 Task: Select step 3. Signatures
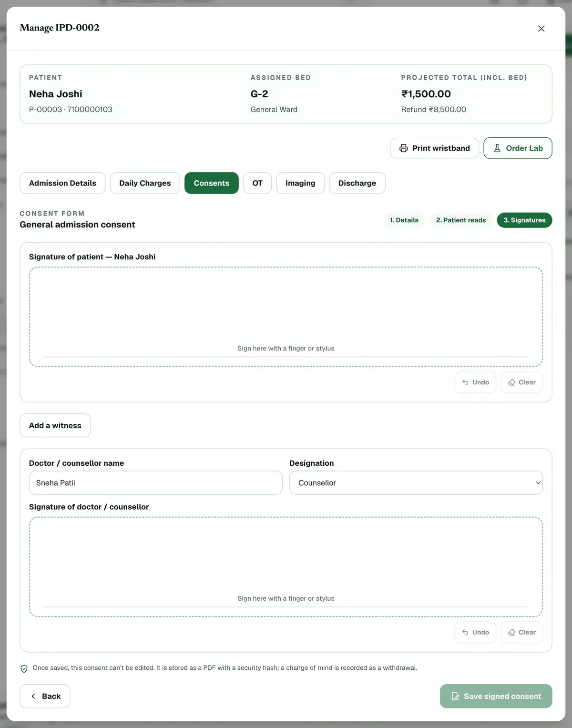524,220
